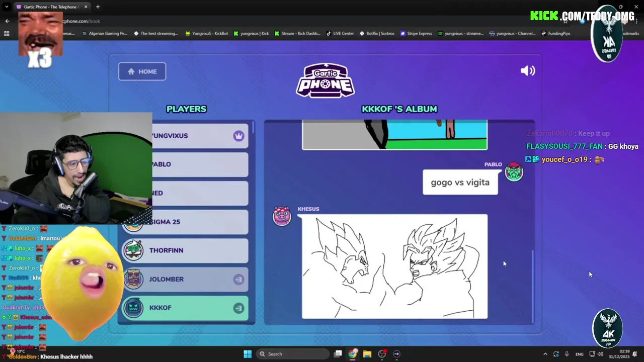Open Chrome from the taskbar

pyautogui.click(x=353, y=354)
